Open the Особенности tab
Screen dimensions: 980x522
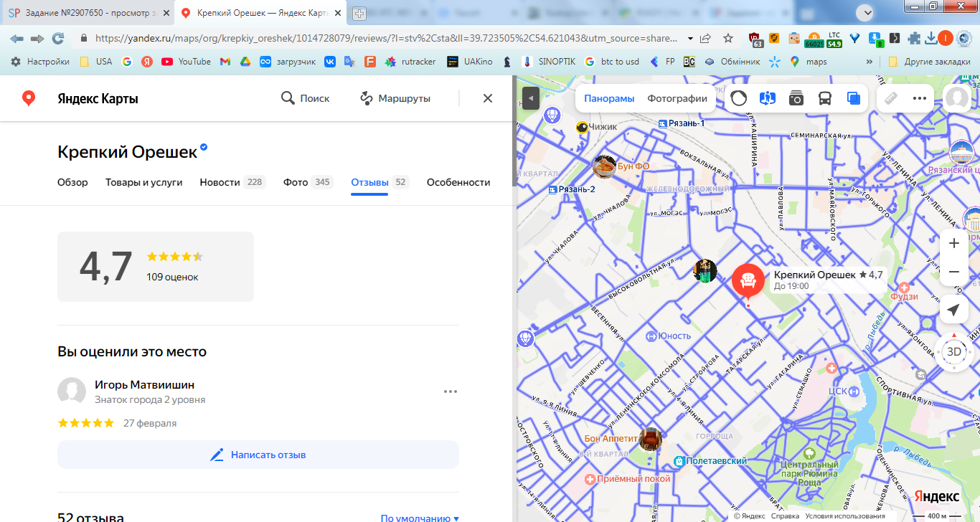[458, 182]
